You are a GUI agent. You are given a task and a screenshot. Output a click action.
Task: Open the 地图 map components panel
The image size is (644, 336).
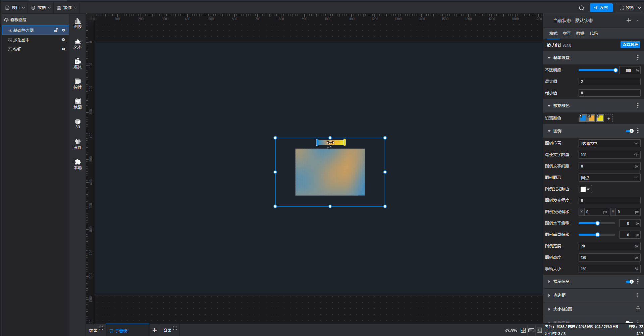coord(77,104)
